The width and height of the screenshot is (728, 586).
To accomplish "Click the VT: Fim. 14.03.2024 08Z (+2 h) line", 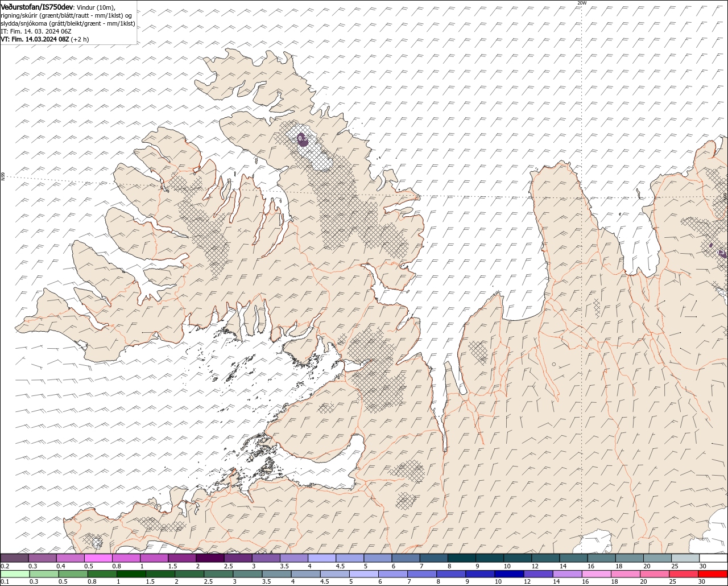I will (45, 39).
